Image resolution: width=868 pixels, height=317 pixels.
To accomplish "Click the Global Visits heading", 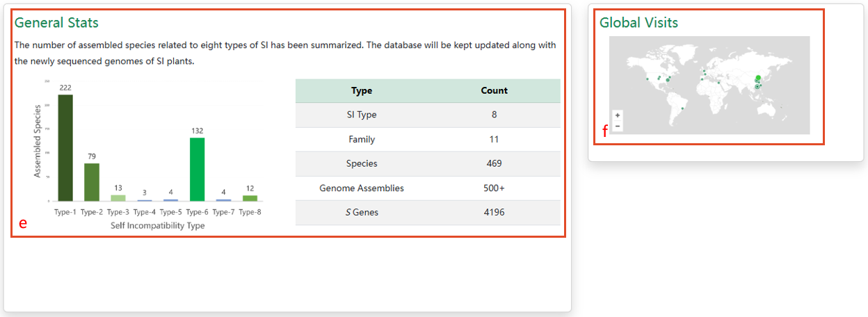I will pyautogui.click(x=638, y=23).
